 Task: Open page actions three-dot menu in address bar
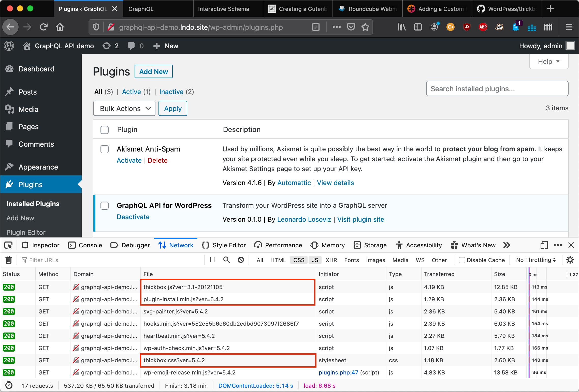337,27
